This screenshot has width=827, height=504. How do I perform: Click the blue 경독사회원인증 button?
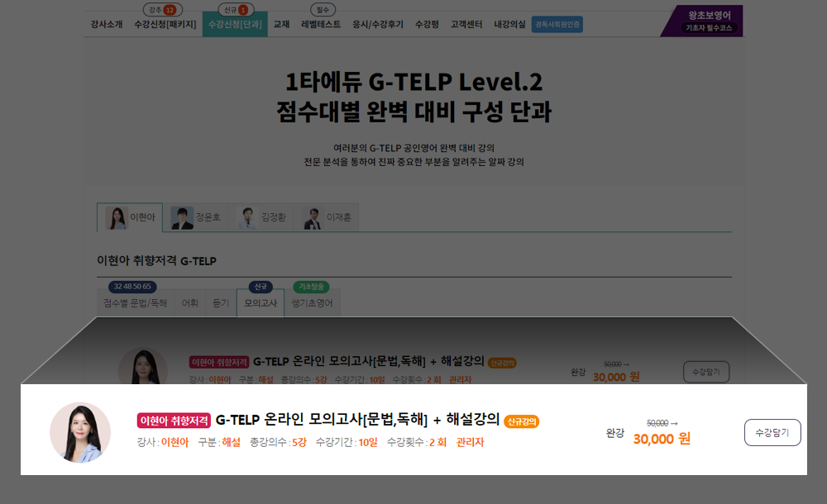coord(557,24)
